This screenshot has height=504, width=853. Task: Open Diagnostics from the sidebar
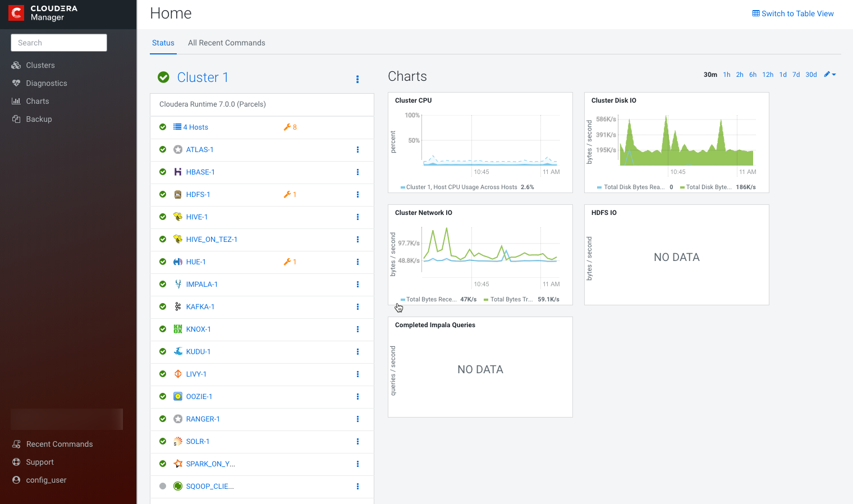click(x=46, y=83)
